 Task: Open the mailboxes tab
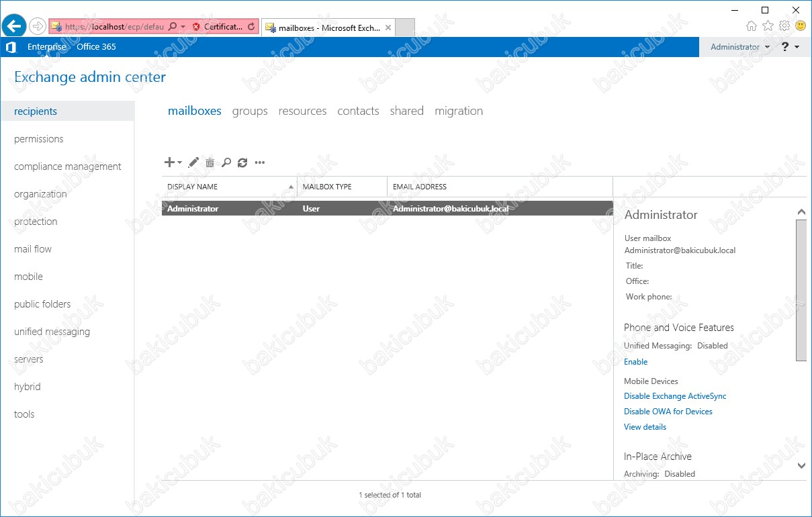(x=195, y=111)
